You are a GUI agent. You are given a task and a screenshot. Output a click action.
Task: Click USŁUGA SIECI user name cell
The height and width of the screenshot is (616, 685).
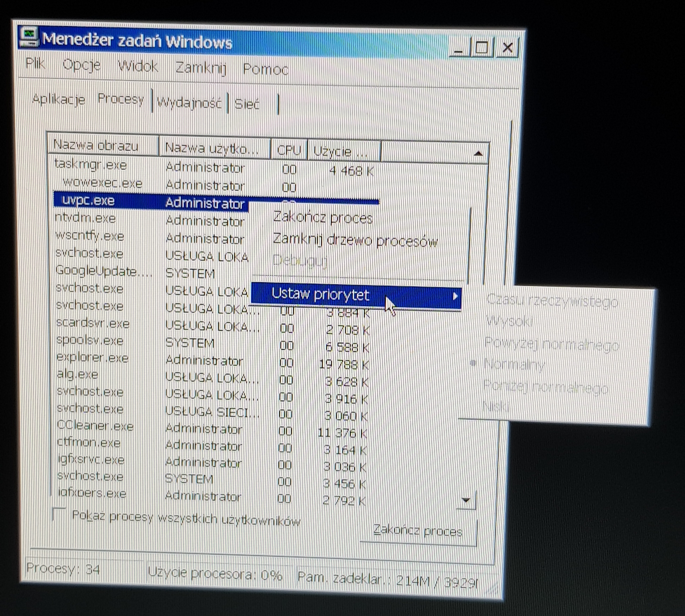point(212,413)
